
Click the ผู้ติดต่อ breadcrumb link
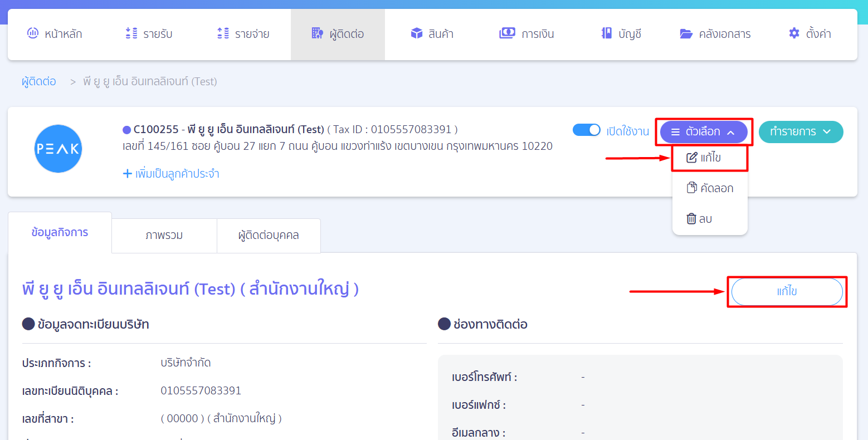click(x=39, y=81)
